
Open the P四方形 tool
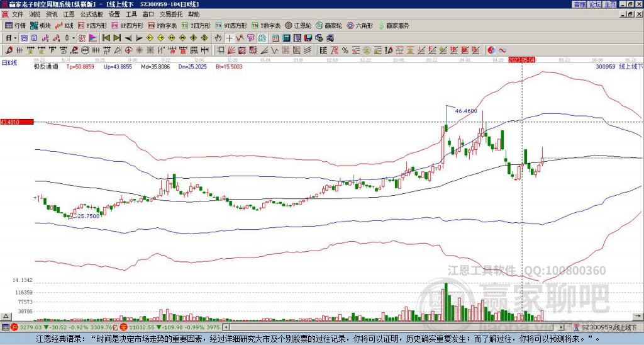(x=92, y=25)
